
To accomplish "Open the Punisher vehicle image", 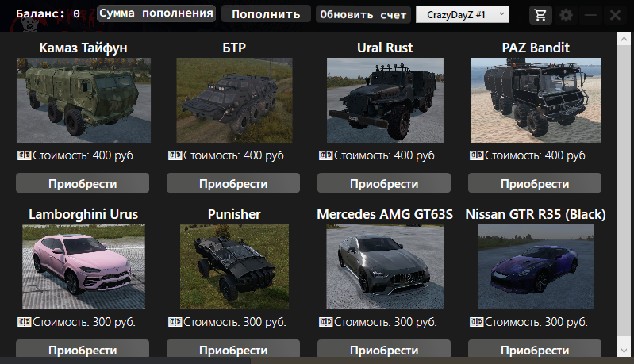I will 235,267.
